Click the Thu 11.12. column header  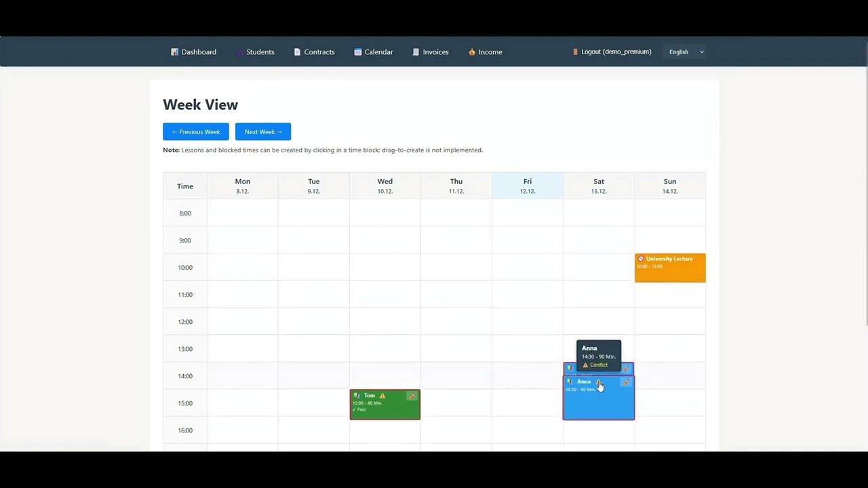pyautogui.click(x=456, y=186)
